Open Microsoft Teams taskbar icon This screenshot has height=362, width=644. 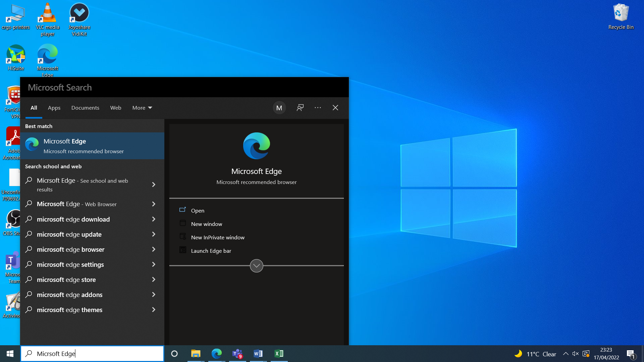point(237,354)
